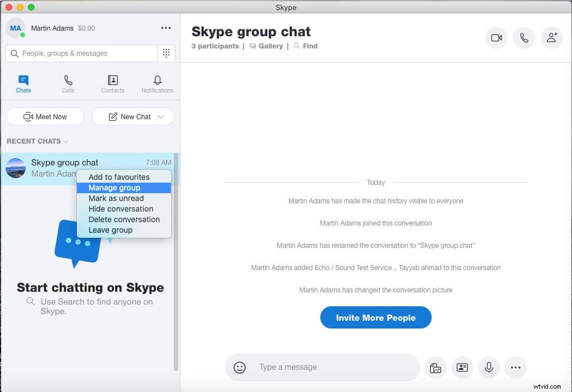Start an audio call with the group
572x392 pixels.
pos(524,37)
